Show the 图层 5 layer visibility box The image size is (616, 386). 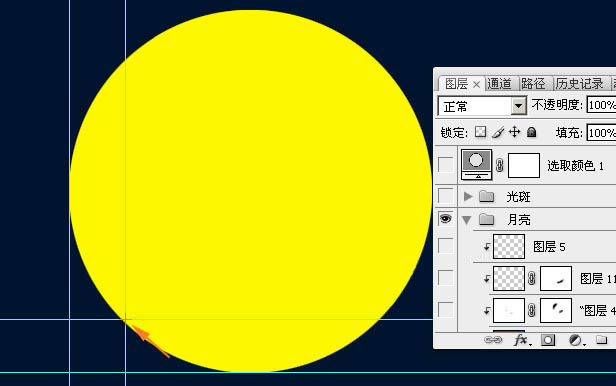pyautogui.click(x=446, y=246)
